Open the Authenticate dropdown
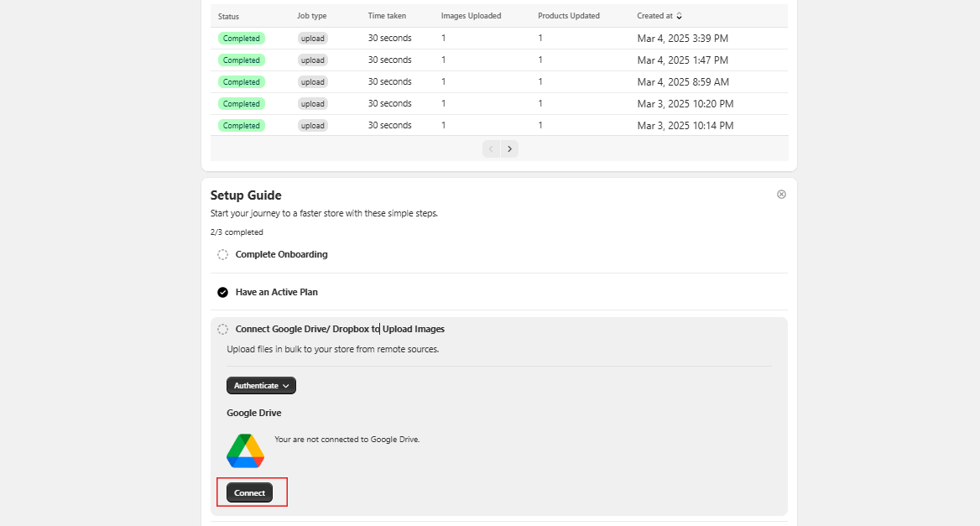 (261, 386)
